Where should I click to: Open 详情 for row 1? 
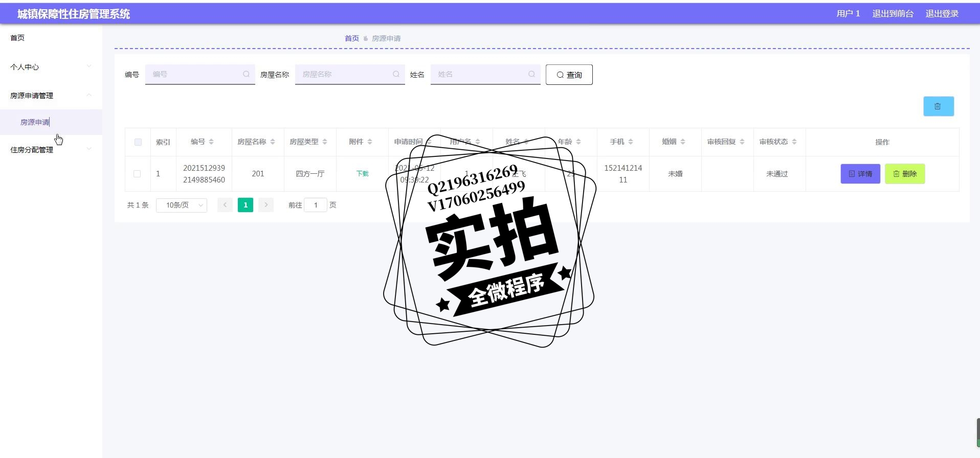click(x=860, y=174)
